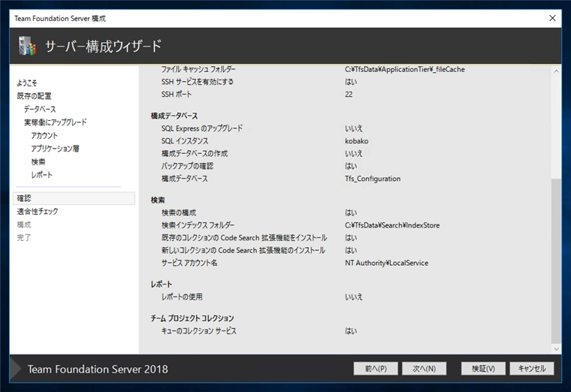
Task: Click the Tfs_Configuration database value
Action: pos(373,179)
